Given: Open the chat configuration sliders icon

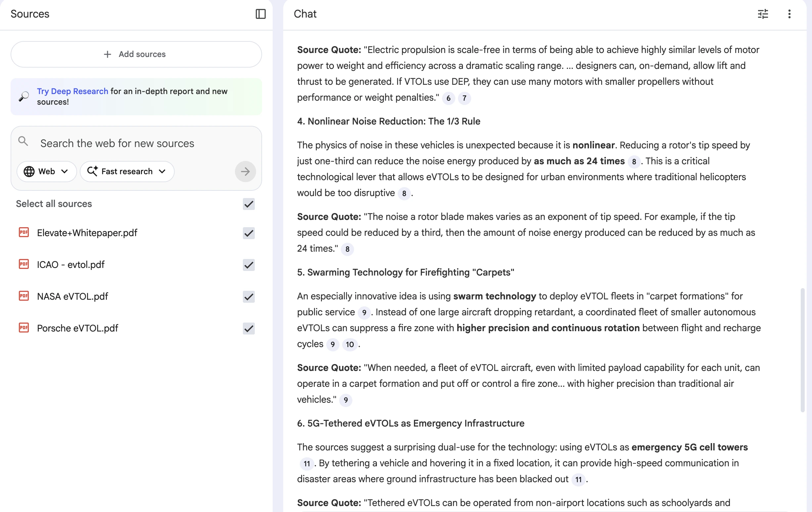Looking at the screenshot, I should click(763, 14).
